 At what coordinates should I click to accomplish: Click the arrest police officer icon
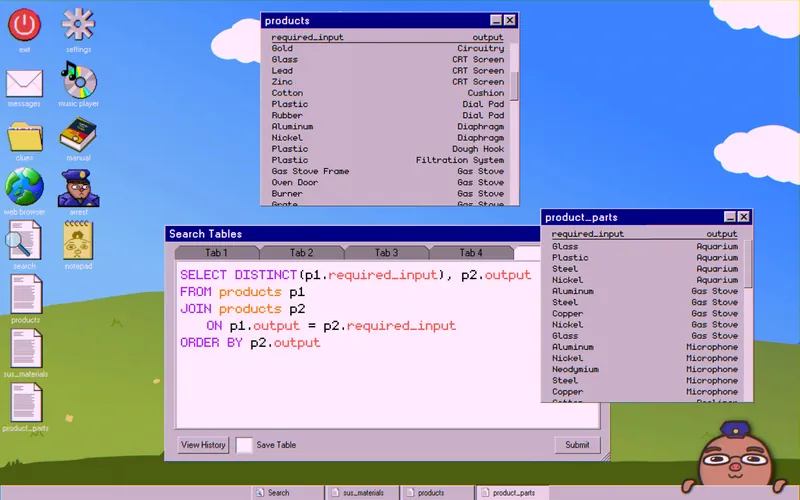tap(78, 188)
